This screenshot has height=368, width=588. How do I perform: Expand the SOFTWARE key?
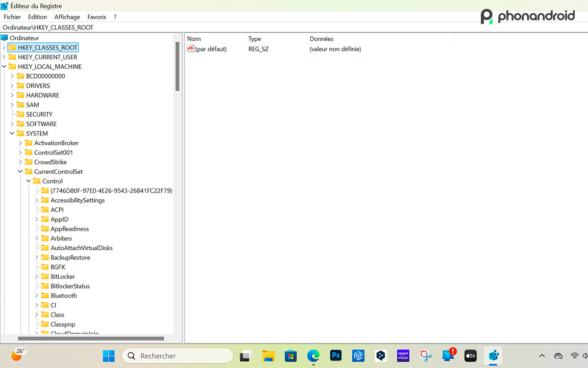pyautogui.click(x=12, y=124)
